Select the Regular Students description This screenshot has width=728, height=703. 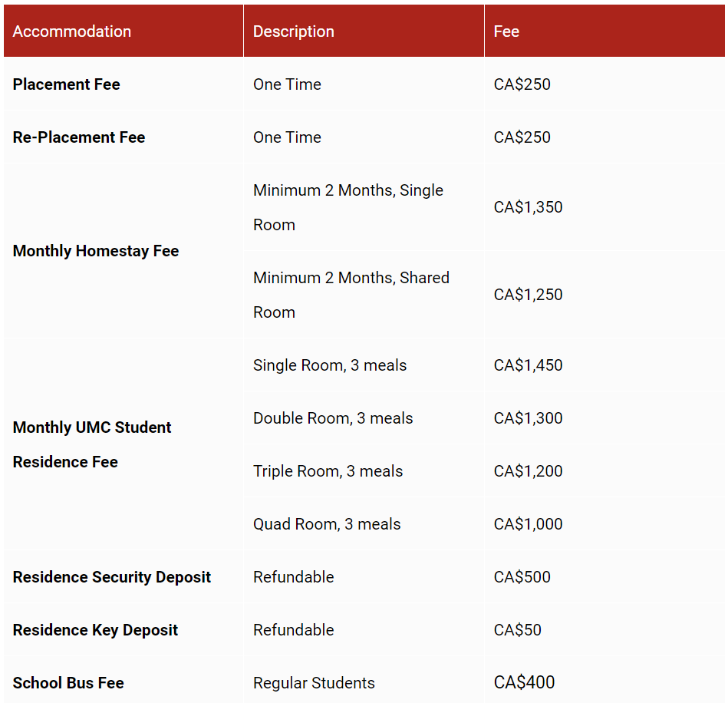(314, 683)
